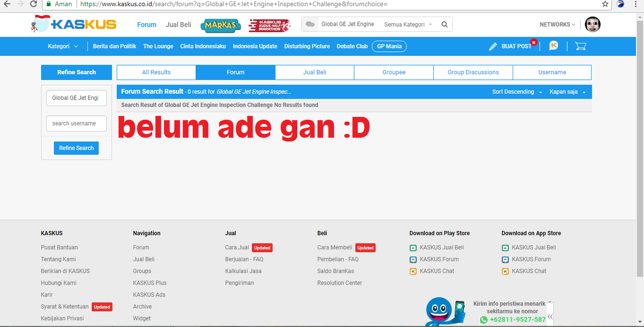This screenshot has height=327, width=644.
Task: Switch to the Username tab
Action: [x=552, y=73]
